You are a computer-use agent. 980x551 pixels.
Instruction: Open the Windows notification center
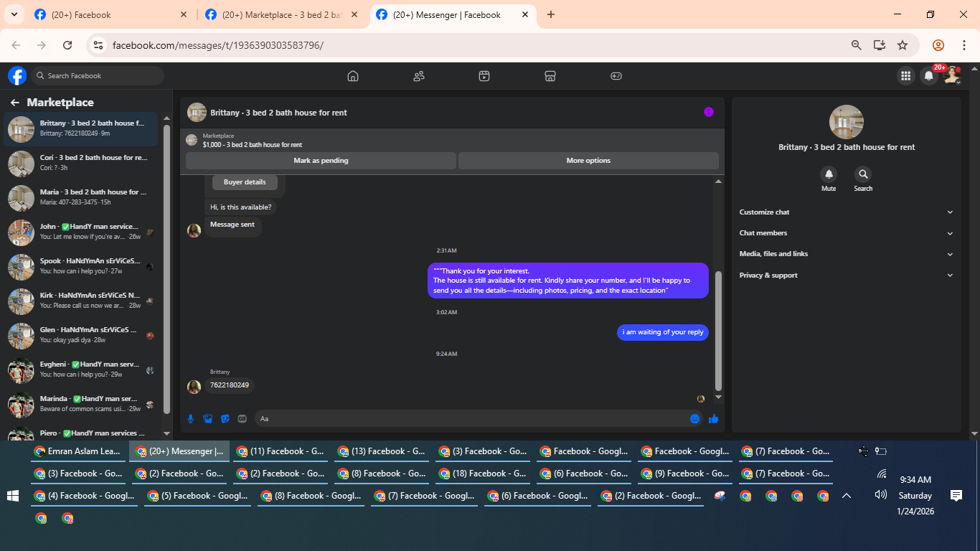pyautogui.click(x=956, y=495)
